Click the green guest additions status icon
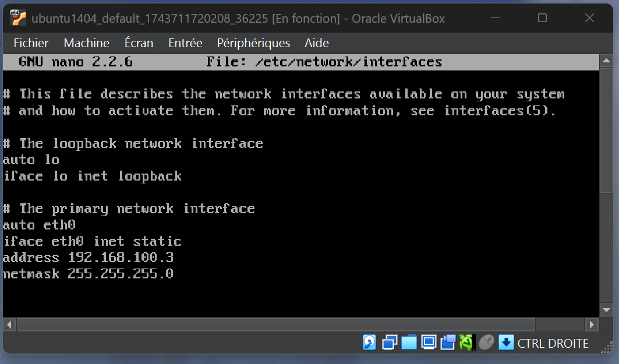The height and width of the screenshot is (364, 619). (x=466, y=342)
